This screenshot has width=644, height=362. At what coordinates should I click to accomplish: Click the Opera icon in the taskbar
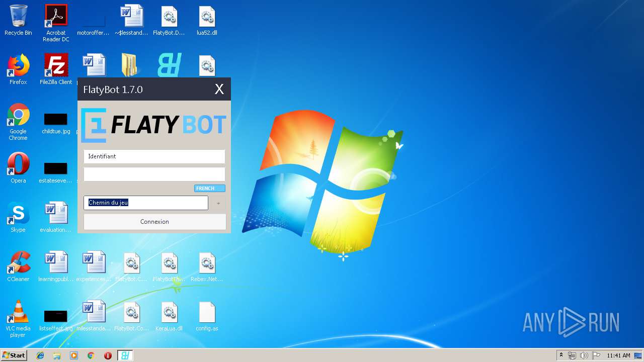(108, 355)
